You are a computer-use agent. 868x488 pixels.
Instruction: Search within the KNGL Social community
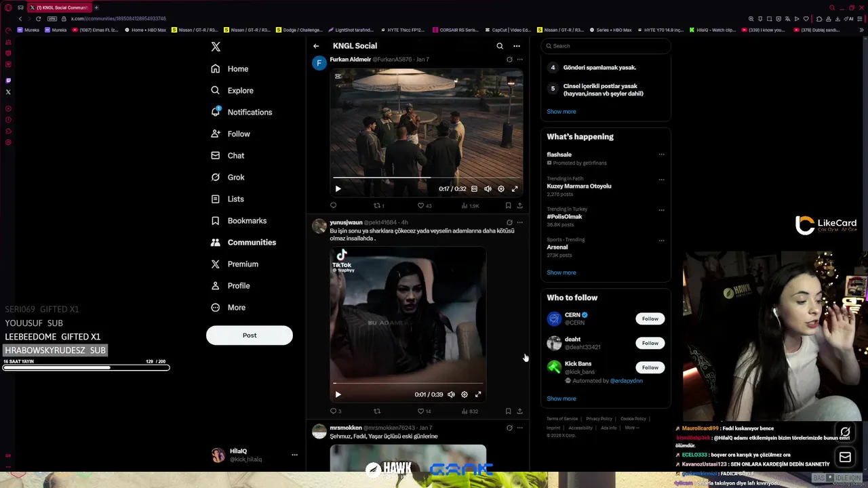500,46
